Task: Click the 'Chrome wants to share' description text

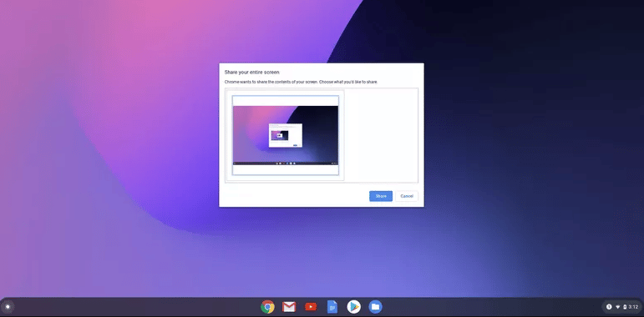Action: click(x=301, y=82)
